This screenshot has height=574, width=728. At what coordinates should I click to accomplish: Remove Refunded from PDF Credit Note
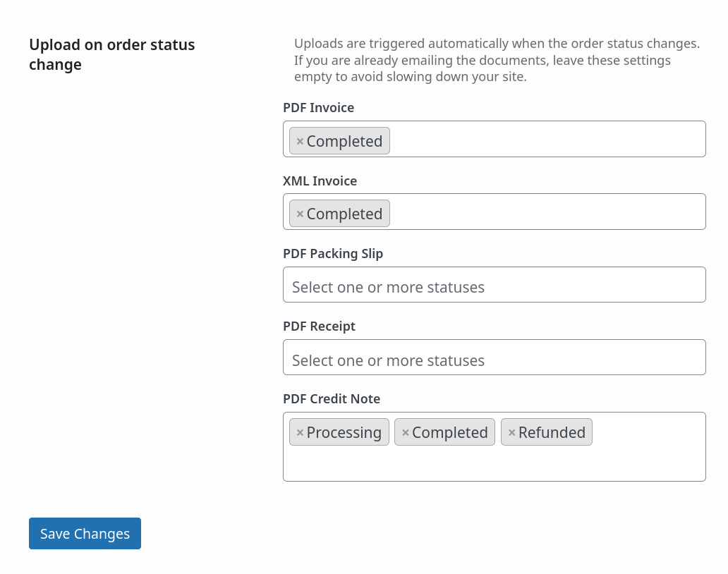(x=512, y=432)
